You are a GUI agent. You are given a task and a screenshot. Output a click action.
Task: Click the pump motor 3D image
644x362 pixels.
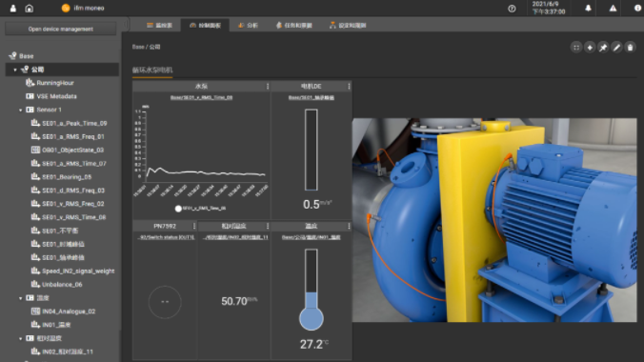coord(494,220)
